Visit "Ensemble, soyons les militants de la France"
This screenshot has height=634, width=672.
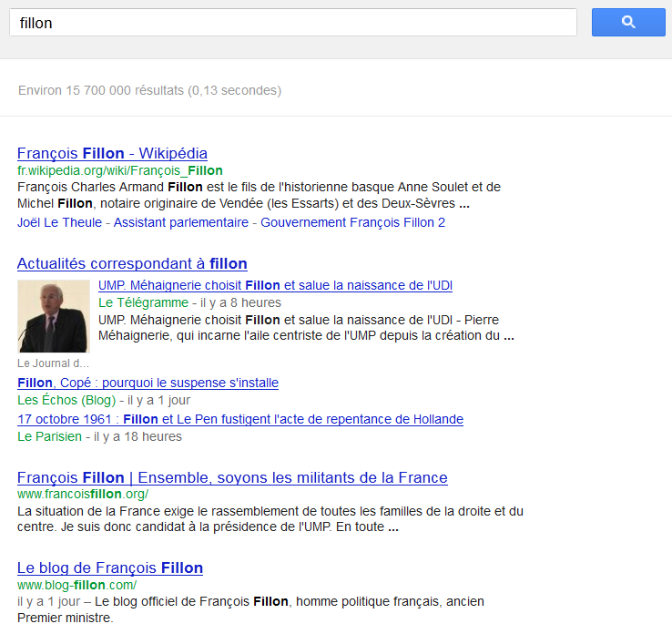tap(232, 477)
